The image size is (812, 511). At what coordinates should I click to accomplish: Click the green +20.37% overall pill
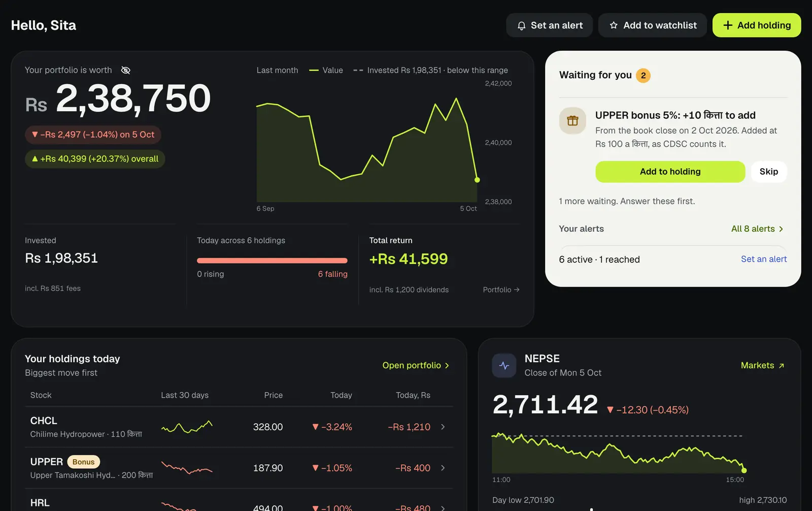click(x=95, y=159)
